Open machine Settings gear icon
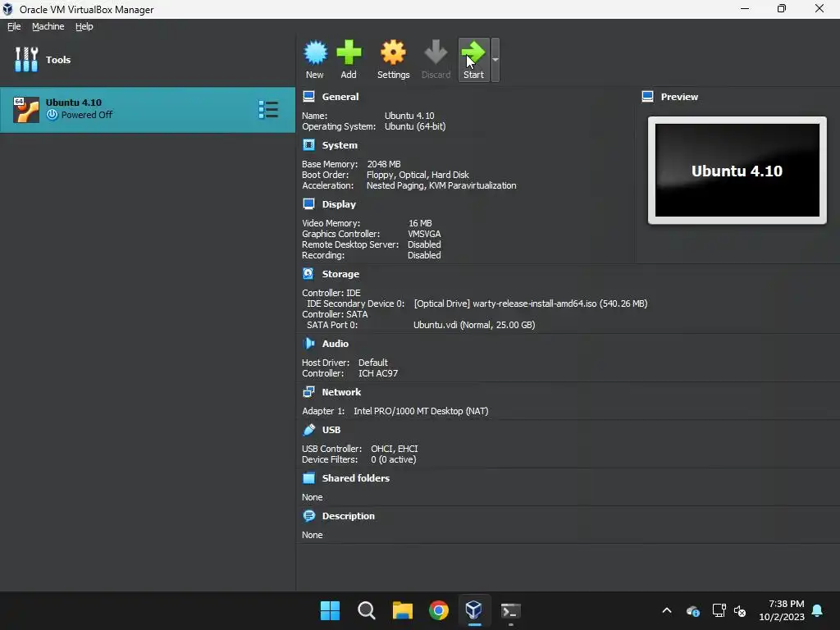 [x=393, y=52]
